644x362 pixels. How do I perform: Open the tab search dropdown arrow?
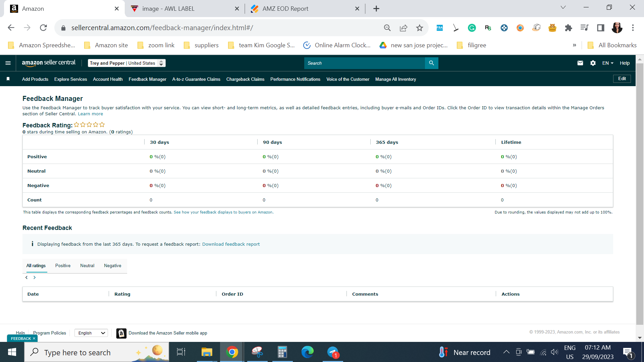pyautogui.click(x=563, y=7)
